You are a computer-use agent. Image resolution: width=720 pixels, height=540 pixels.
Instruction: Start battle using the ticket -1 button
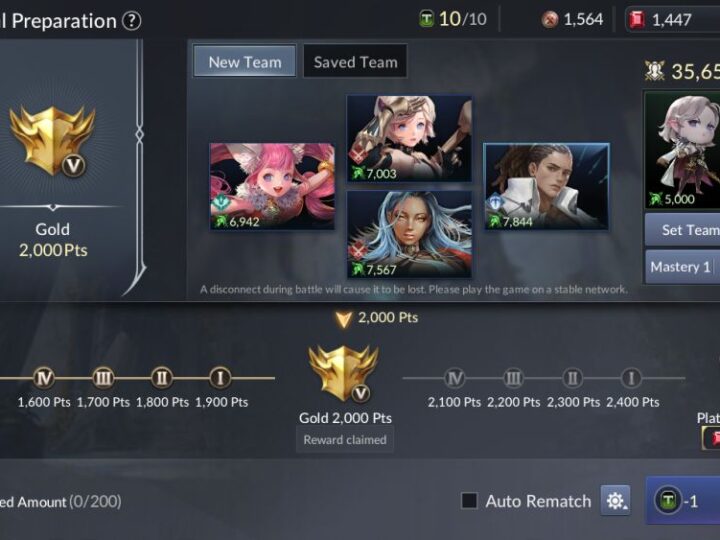pos(683,501)
